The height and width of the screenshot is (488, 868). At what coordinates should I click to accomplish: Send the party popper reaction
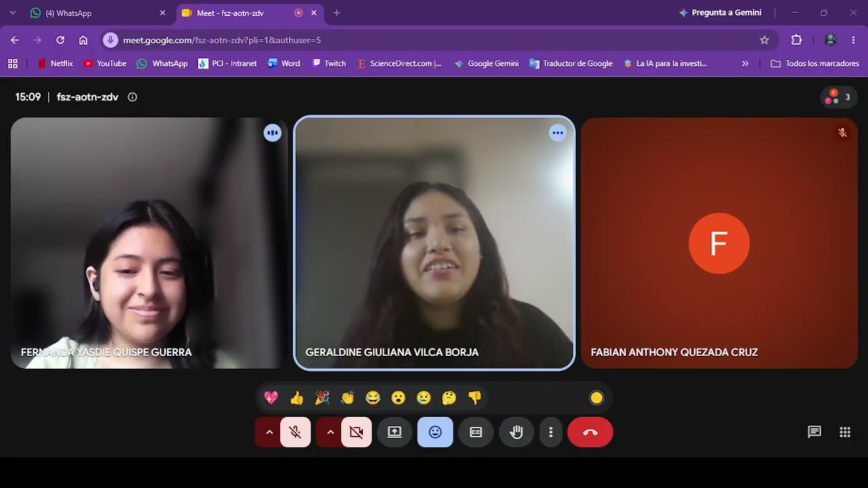click(x=322, y=398)
